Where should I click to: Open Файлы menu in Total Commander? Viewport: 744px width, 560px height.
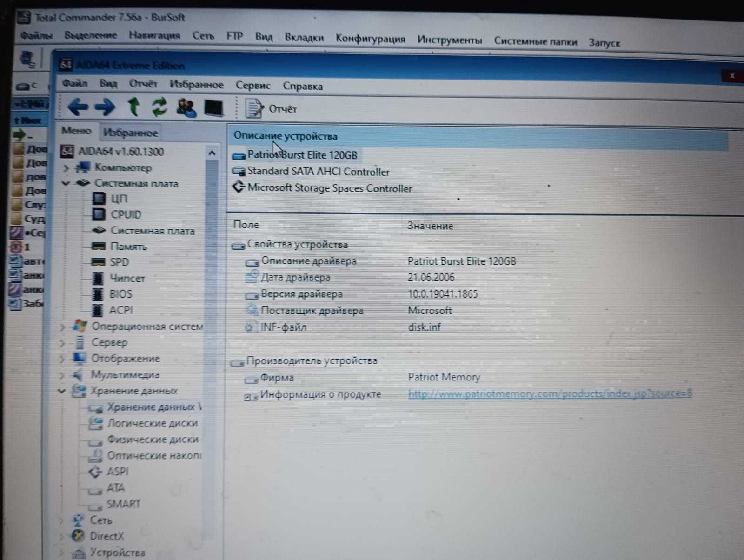point(36,35)
